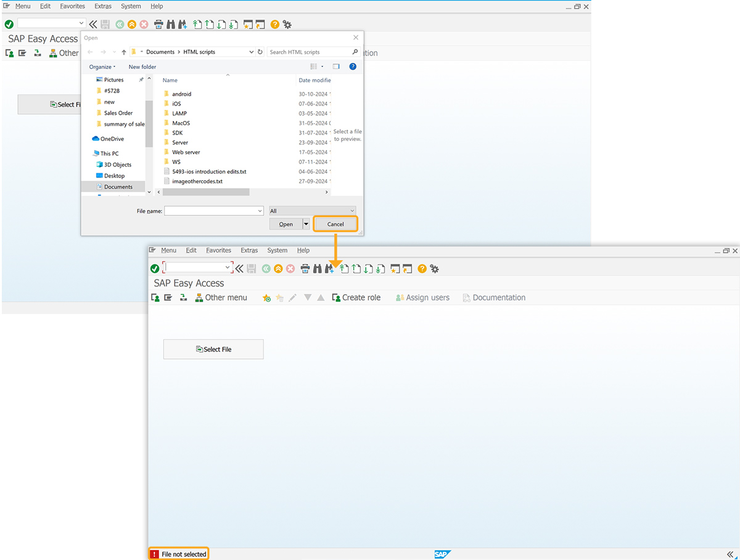Toggle Preview pane icon in Open dialog
The height and width of the screenshot is (560, 740).
coord(336,67)
